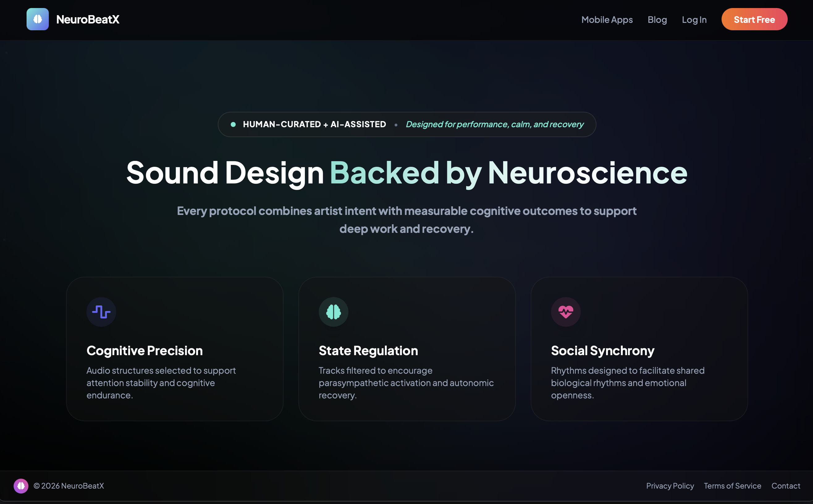Click the dot separator in the hero badge

[396, 124]
